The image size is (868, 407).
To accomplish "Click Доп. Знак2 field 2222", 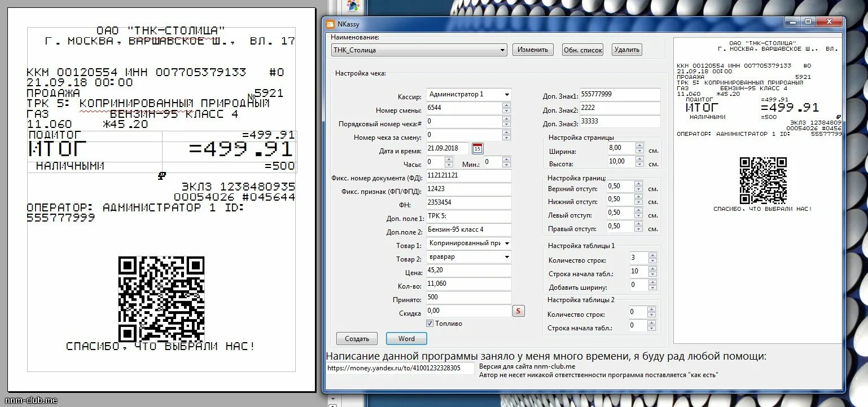I will pyautogui.click(x=620, y=108).
